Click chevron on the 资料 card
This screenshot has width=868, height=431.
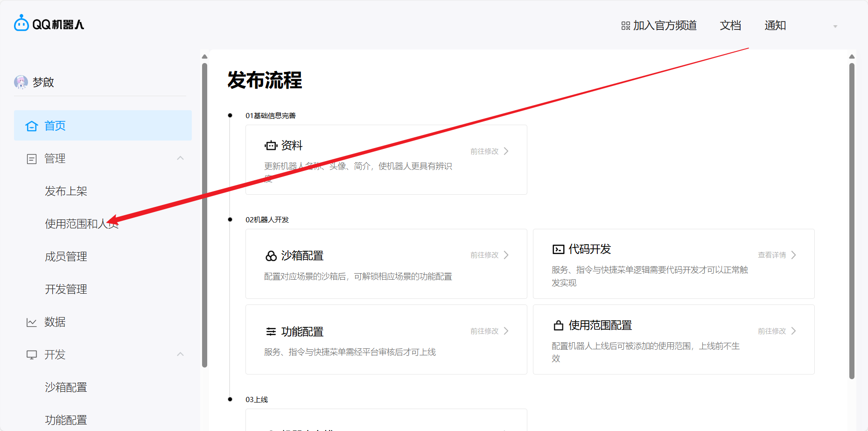(x=506, y=151)
